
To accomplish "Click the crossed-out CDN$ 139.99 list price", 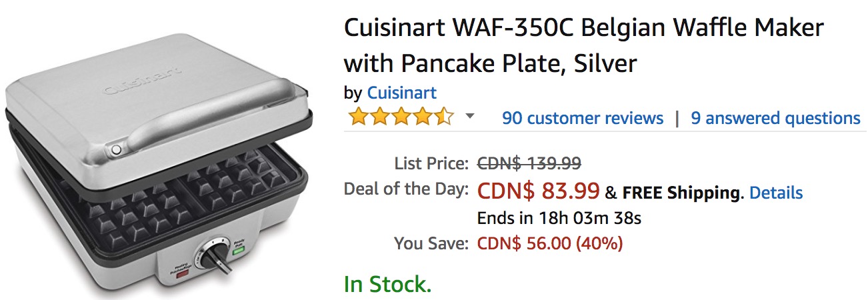I will pos(529,163).
